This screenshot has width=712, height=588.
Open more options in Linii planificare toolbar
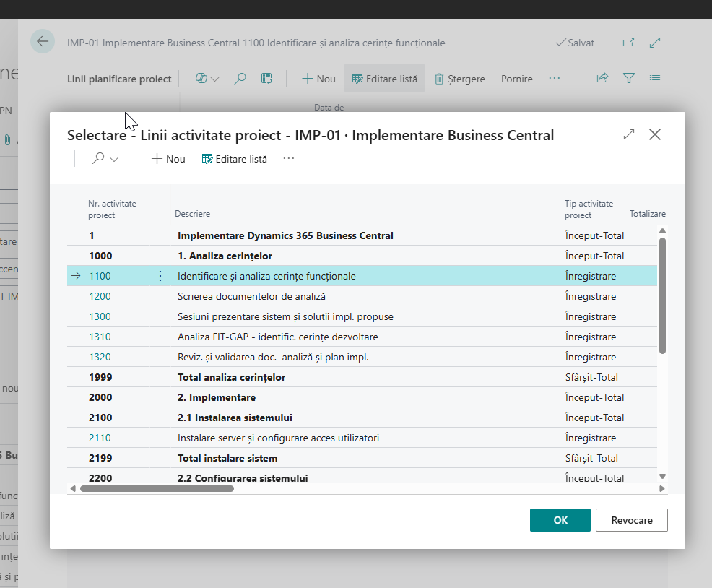[x=554, y=78]
